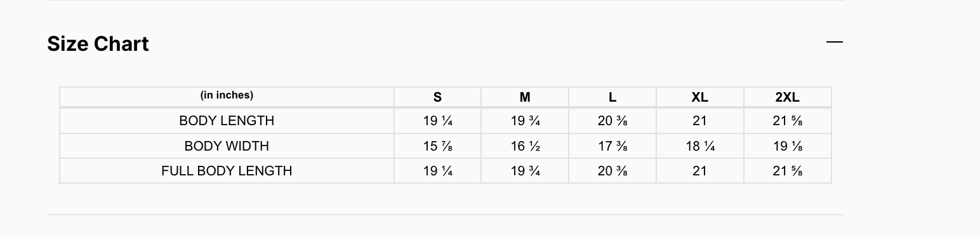Viewport: 980px width, 237px height.
Task: Select the M size column header
Action: point(525,97)
